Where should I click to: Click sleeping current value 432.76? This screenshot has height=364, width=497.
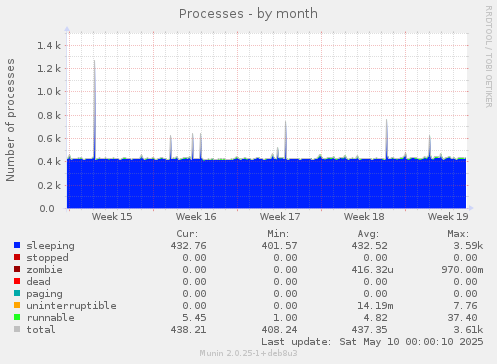tap(188, 246)
